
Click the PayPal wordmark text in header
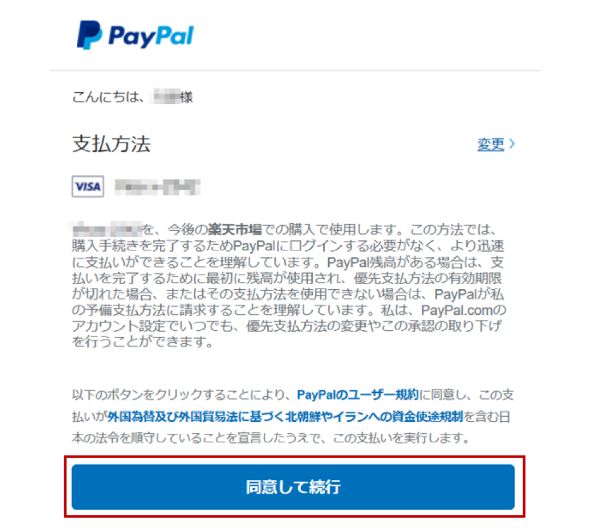(151, 37)
